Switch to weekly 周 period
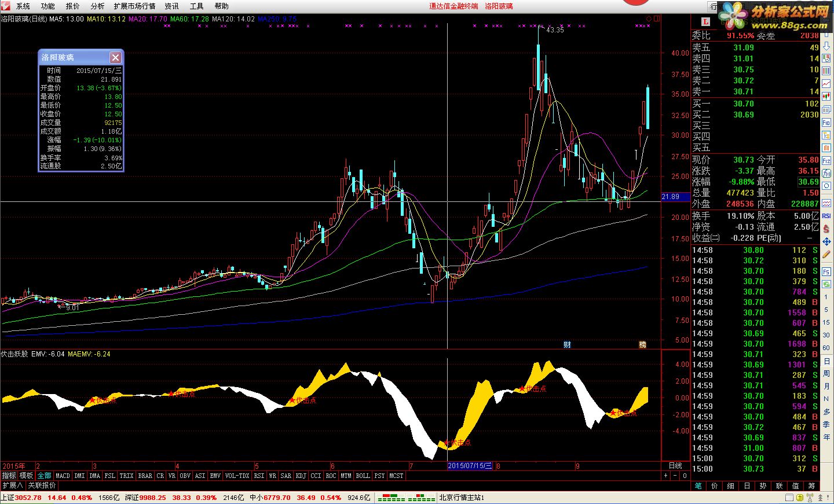Image resolution: width=834 pixels, height=504 pixels. coord(826,373)
